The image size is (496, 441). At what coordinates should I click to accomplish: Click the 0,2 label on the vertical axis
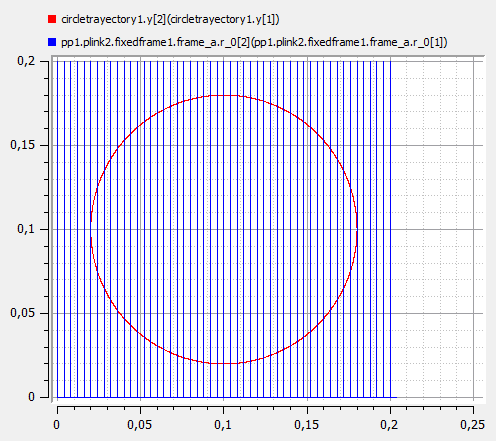pos(26,61)
